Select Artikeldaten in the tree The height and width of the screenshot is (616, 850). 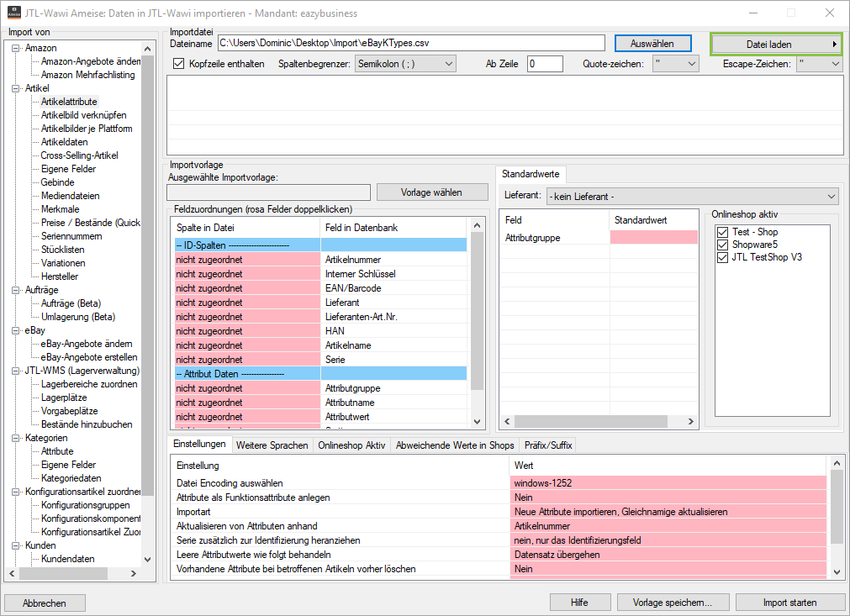(x=64, y=142)
